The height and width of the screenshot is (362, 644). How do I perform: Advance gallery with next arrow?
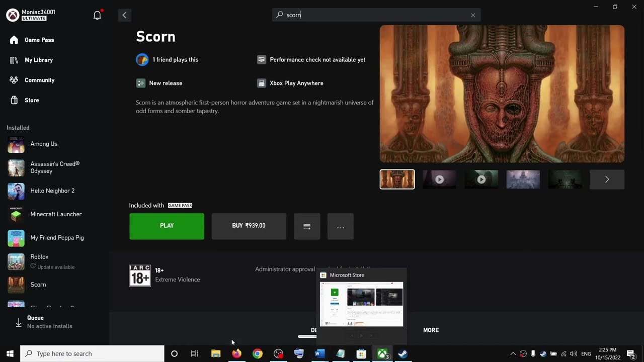coord(607,179)
